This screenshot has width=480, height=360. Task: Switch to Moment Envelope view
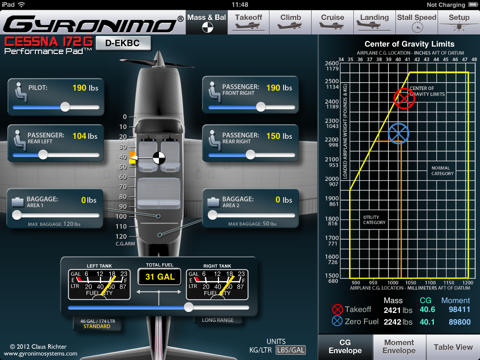[399, 347]
